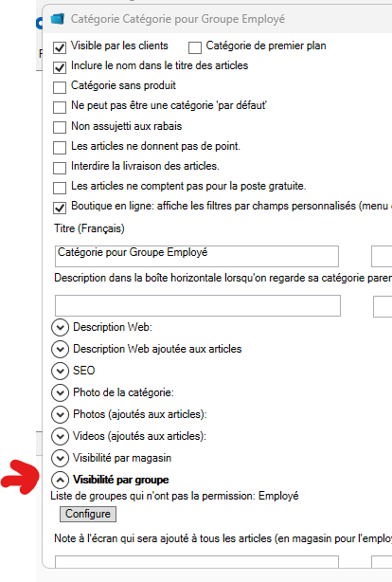Toggle Boutique en ligne filtres checkbox
This screenshot has height=582, width=392.
(60, 208)
